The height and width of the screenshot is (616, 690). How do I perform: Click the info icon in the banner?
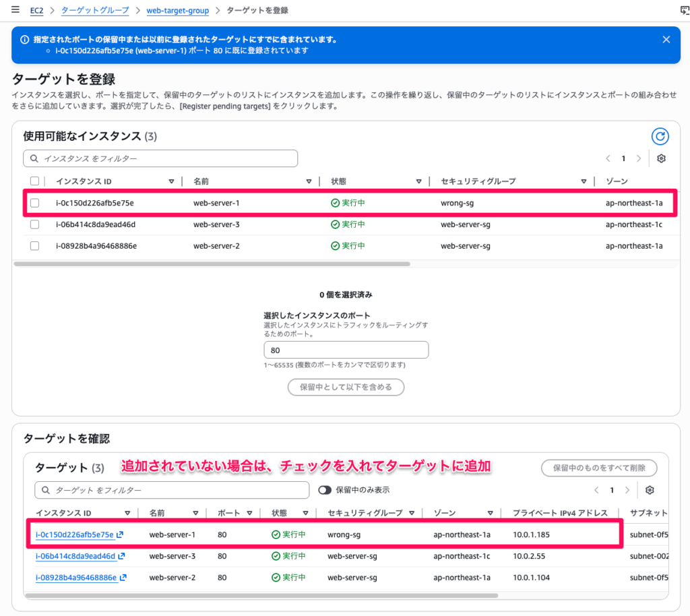point(25,40)
